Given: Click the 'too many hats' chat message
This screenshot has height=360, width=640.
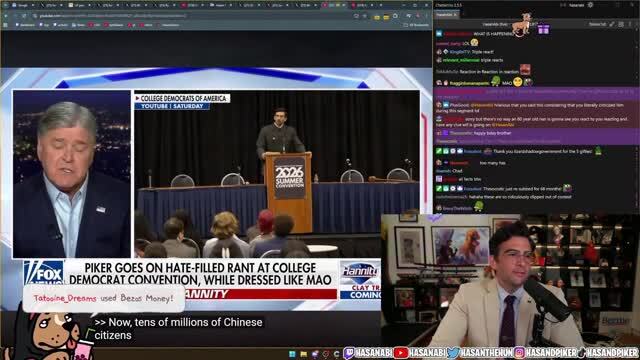Looking at the screenshot, I should (x=492, y=163).
